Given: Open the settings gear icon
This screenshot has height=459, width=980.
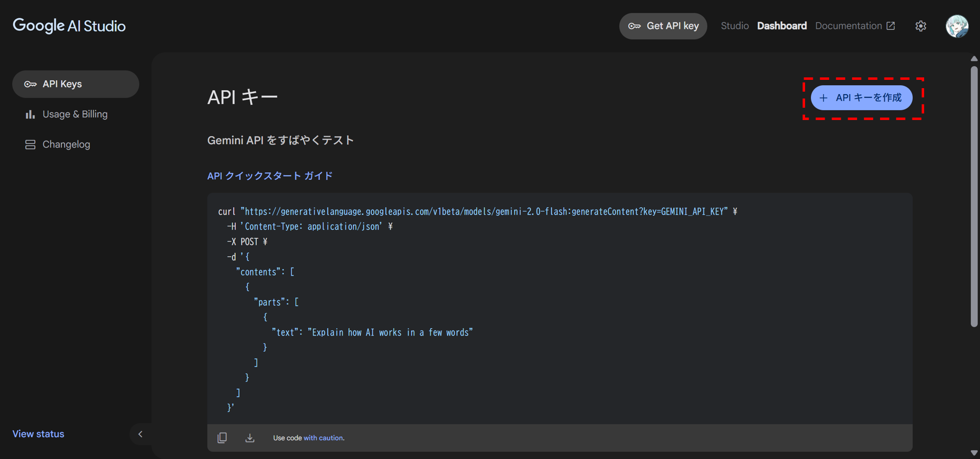Looking at the screenshot, I should coord(921,26).
